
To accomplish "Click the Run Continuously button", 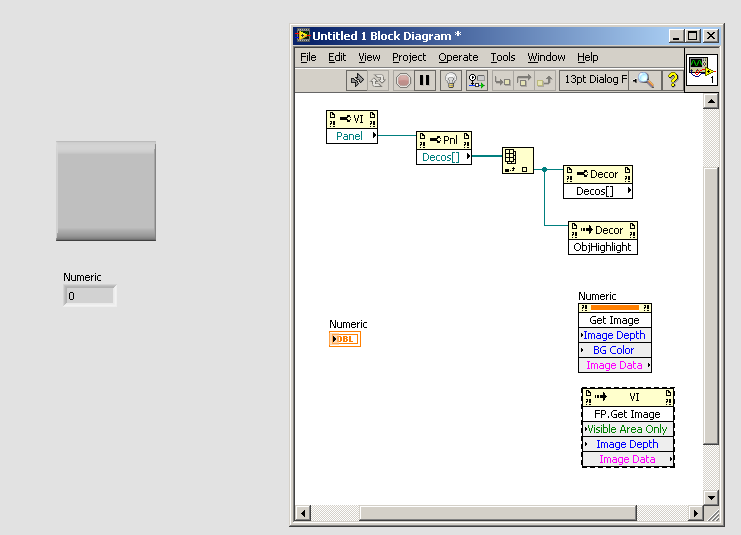I will click(378, 80).
